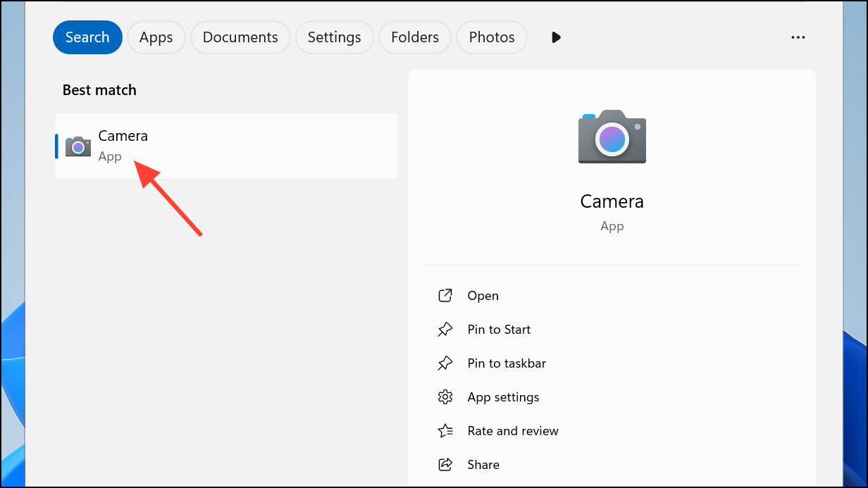The width and height of the screenshot is (868, 488).
Task: Switch to the Folders filter tab
Action: coord(415,37)
